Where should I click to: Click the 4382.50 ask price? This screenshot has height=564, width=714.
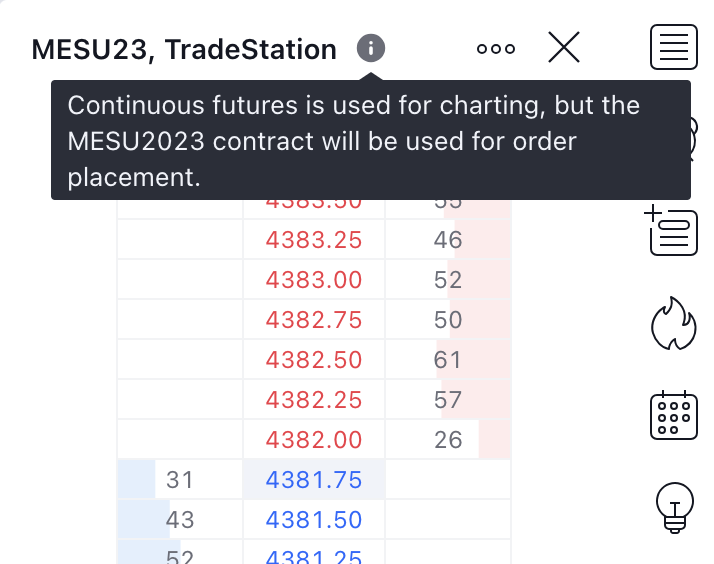point(314,360)
